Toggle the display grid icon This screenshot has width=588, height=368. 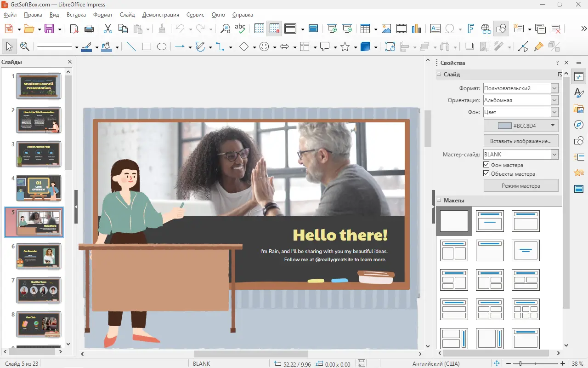click(x=260, y=29)
